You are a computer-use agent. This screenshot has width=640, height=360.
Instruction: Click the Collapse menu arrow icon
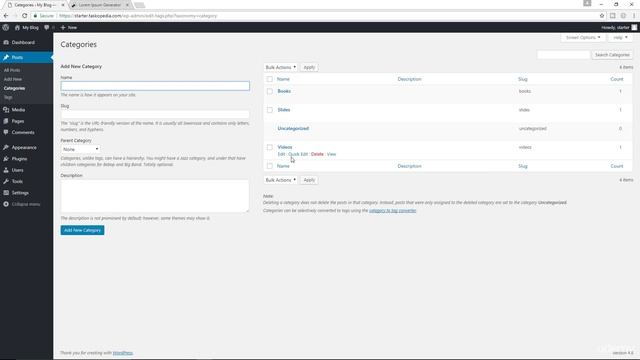point(6,204)
